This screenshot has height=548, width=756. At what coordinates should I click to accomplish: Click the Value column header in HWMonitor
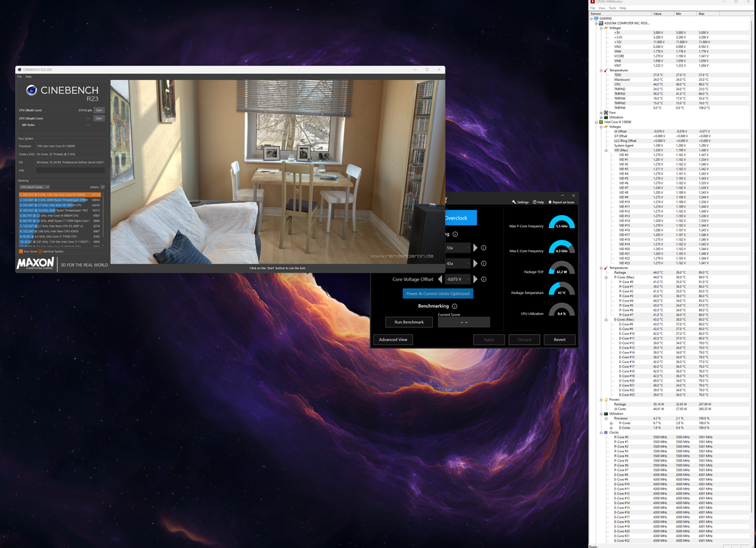point(663,14)
